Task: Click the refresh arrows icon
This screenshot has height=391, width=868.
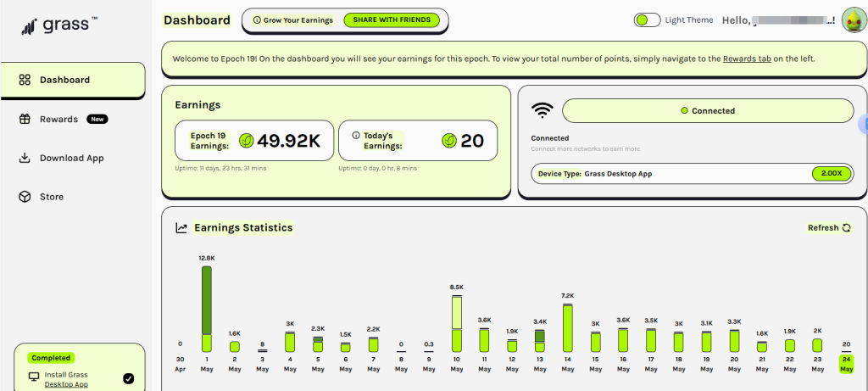Action: 847,227
